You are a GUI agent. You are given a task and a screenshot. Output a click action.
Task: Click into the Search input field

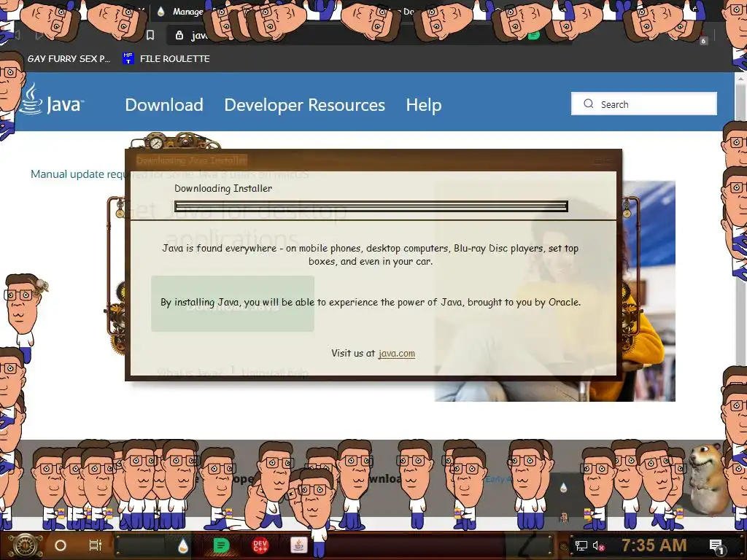tap(644, 104)
